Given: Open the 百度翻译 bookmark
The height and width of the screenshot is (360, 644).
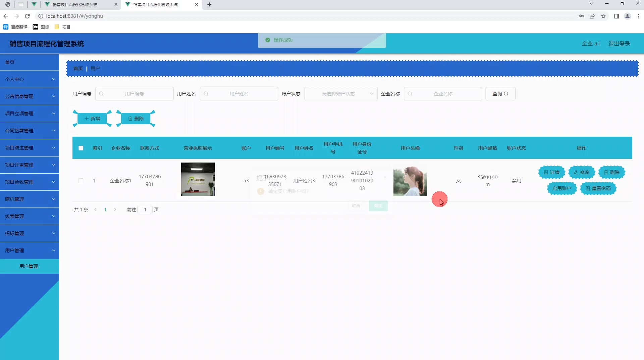Looking at the screenshot, I should pos(15,27).
